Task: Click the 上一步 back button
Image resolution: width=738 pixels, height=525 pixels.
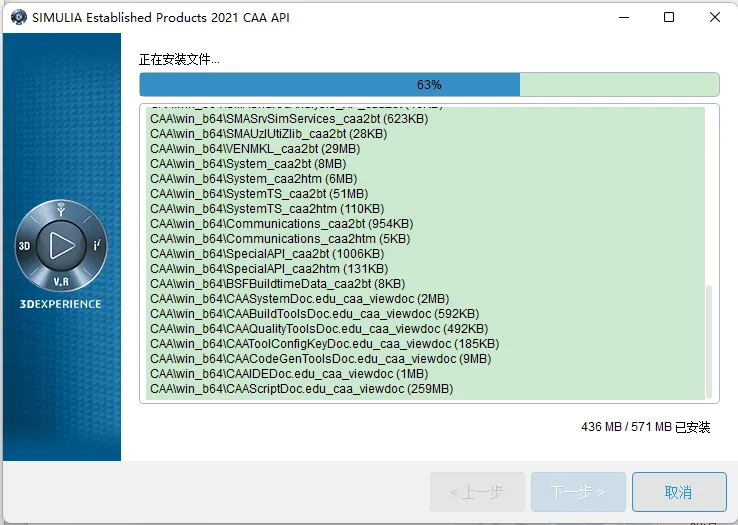Action: (477, 492)
